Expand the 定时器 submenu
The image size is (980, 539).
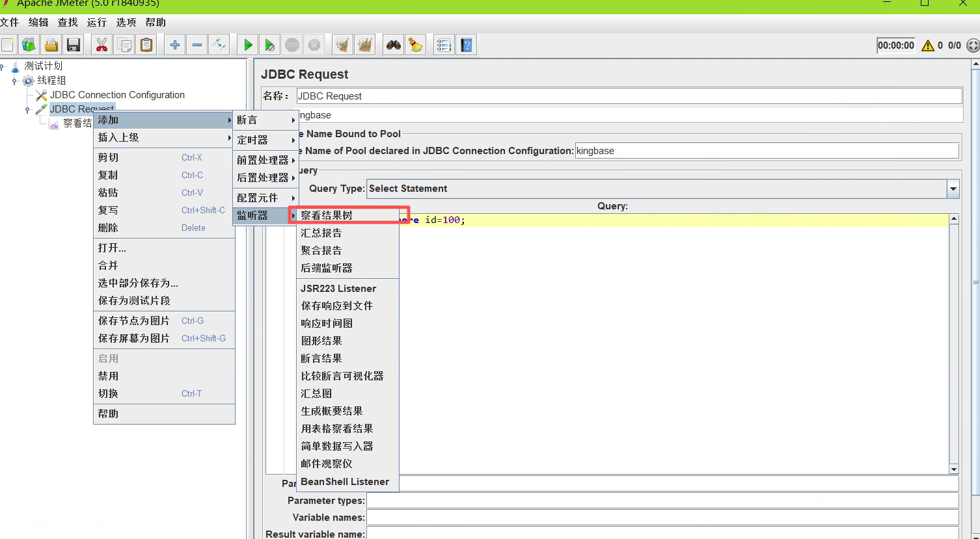[x=265, y=140]
